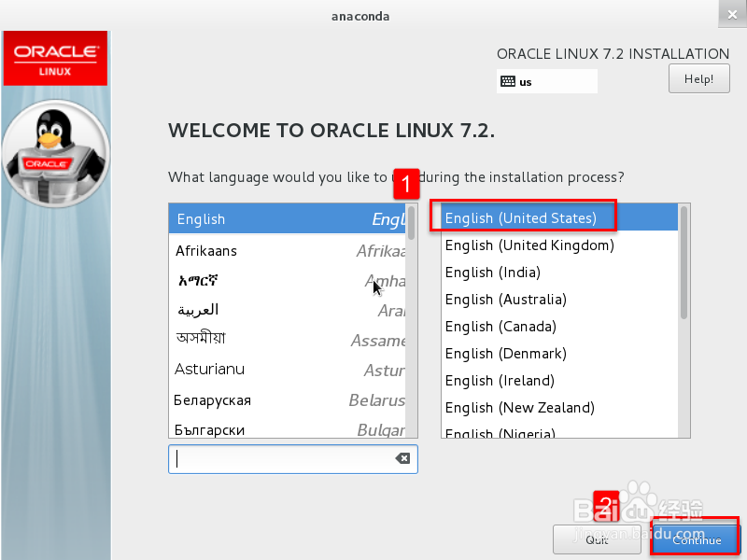The height and width of the screenshot is (560, 747).
Task: Choose Afrikaans from the language list
Action: (280, 251)
